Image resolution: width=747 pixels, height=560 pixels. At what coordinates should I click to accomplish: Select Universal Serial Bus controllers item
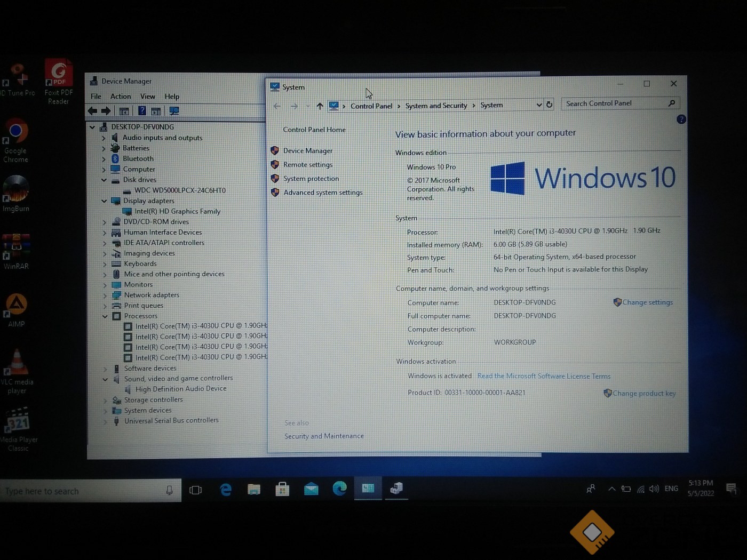[171, 420]
